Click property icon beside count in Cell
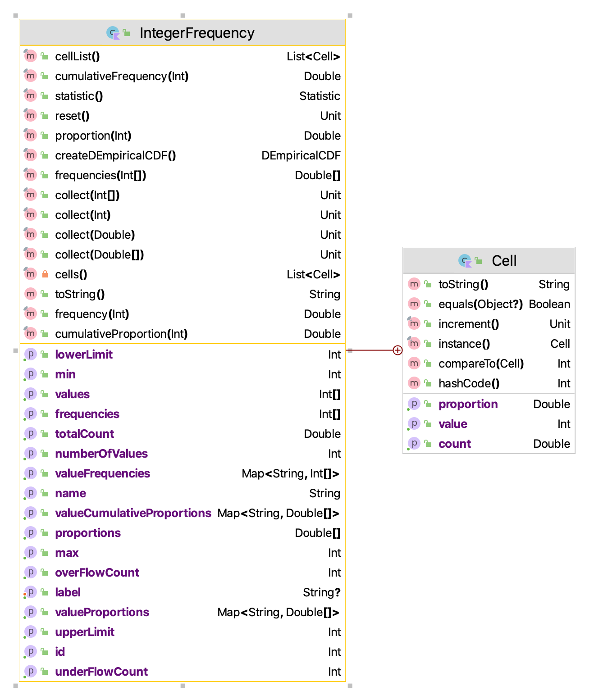594x700 pixels. pos(414,444)
